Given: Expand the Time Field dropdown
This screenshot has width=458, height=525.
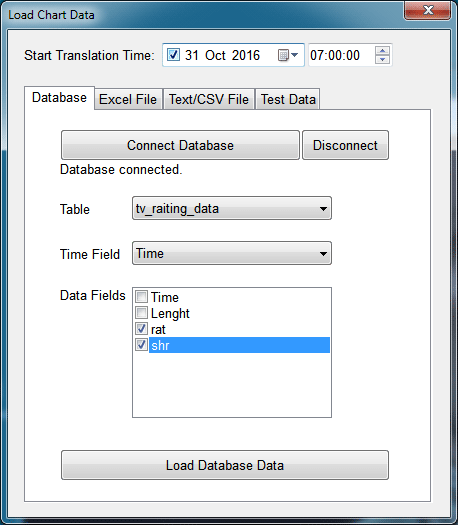Looking at the screenshot, I should click(232, 253).
